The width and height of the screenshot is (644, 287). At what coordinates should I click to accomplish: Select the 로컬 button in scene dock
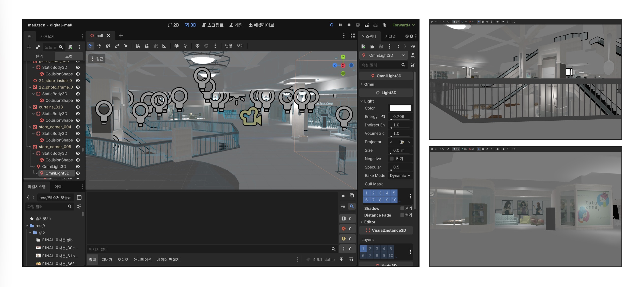69,56
